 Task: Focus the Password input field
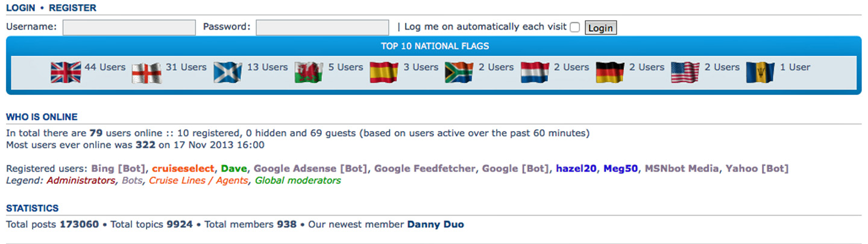(322, 27)
